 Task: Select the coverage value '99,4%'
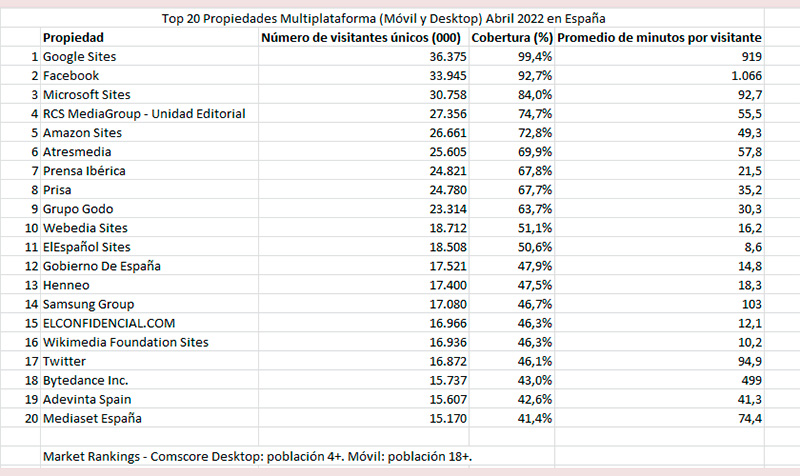click(535, 57)
